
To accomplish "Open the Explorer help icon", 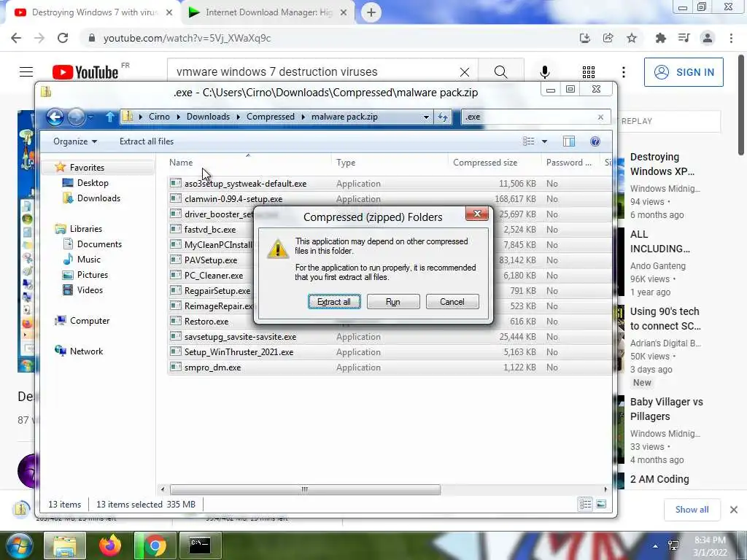I will [x=595, y=141].
